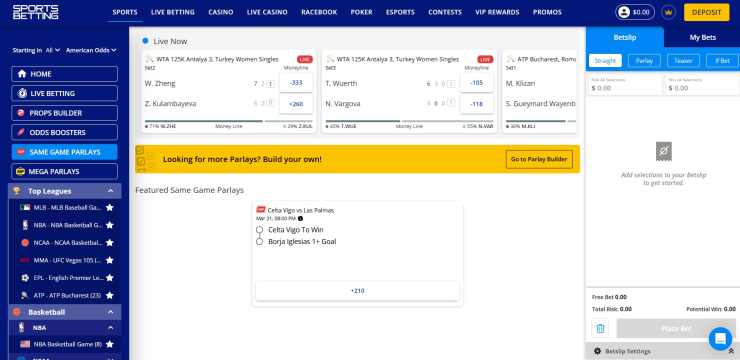Screen dimensions: 740x360
Task: Toggle star for MMA UFC Vegas
Action: [x=109, y=260]
